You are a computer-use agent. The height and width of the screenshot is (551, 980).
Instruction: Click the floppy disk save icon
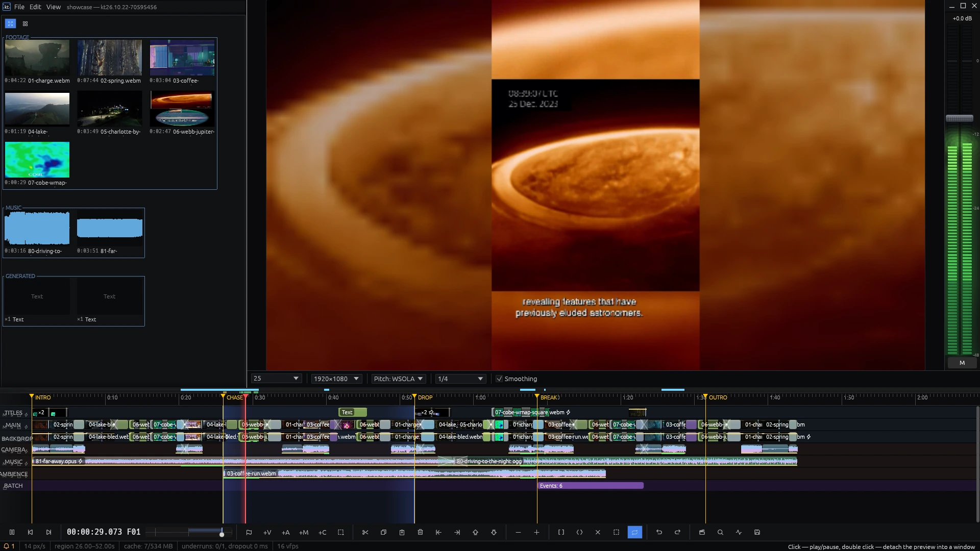coord(757,532)
